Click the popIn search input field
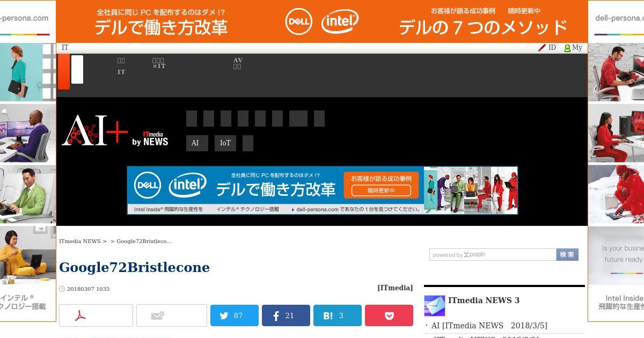 (x=493, y=255)
